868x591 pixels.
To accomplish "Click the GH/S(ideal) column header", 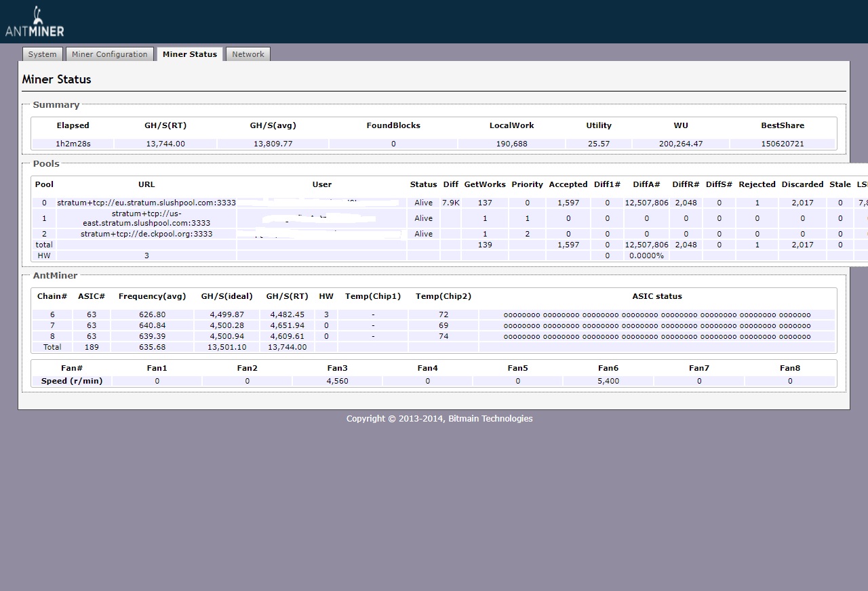I will click(x=226, y=296).
